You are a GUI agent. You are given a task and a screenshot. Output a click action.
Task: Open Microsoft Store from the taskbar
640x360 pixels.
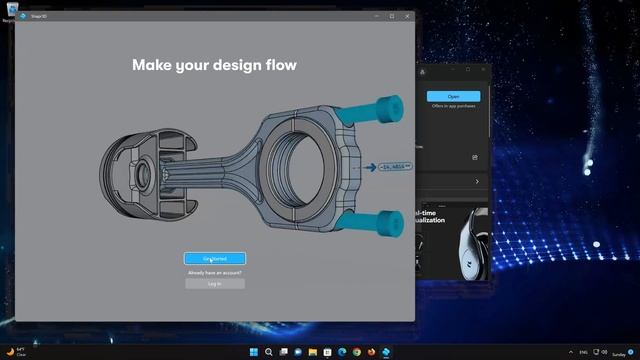click(x=327, y=352)
